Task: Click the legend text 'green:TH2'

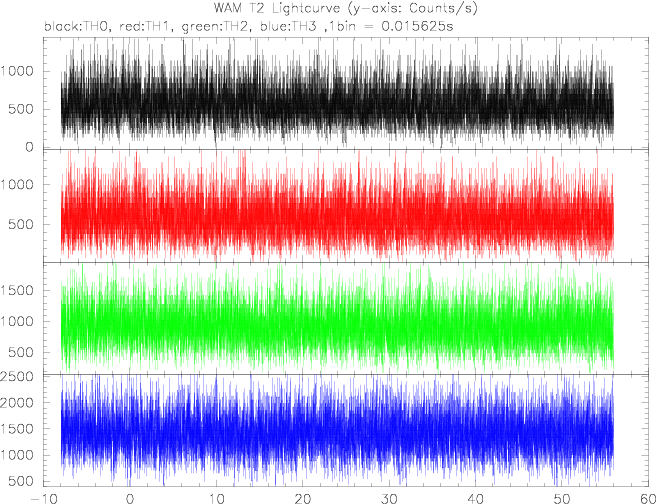Action: tap(217, 27)
